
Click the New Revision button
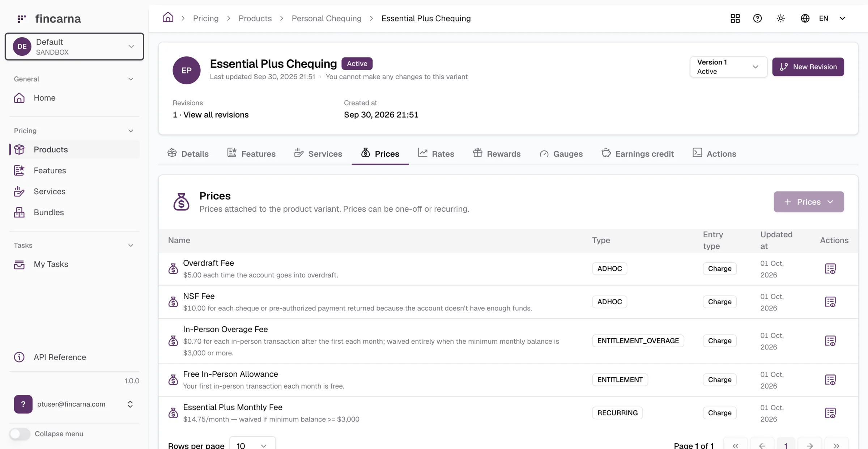coord(808,67)
